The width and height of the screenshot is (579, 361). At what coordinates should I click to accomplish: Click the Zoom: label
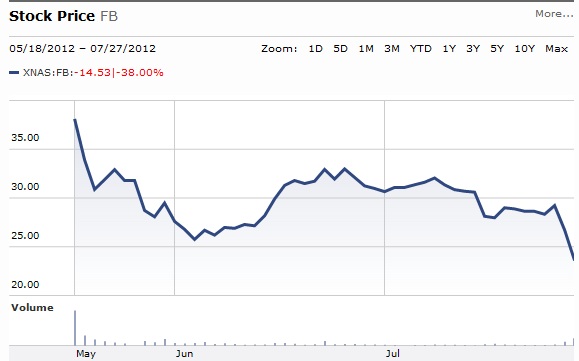tap(279, 49)
